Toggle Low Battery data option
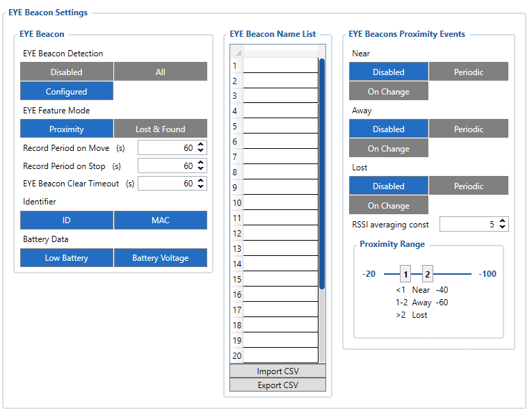 point(66,258)
